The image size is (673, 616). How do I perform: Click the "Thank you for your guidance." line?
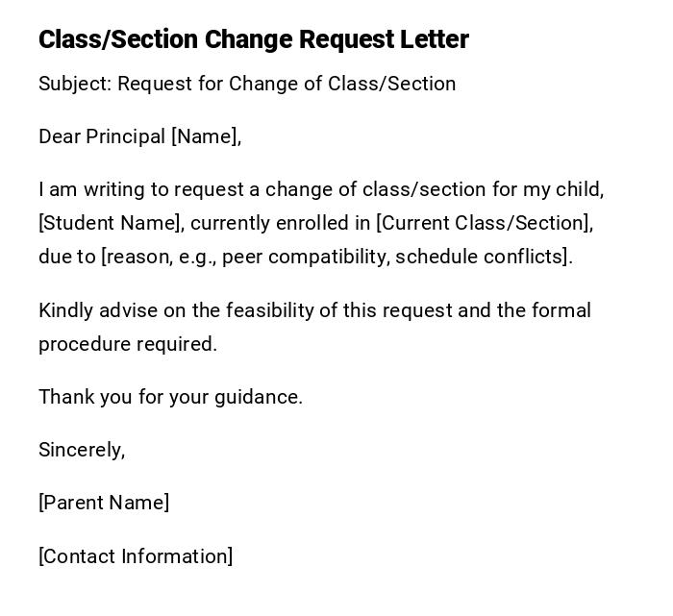coord(170,397)
